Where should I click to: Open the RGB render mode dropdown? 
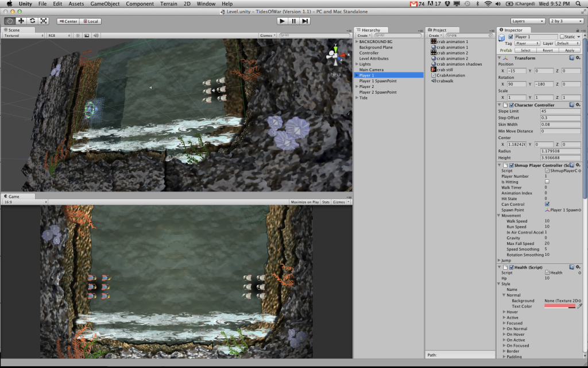click(59, 35)
